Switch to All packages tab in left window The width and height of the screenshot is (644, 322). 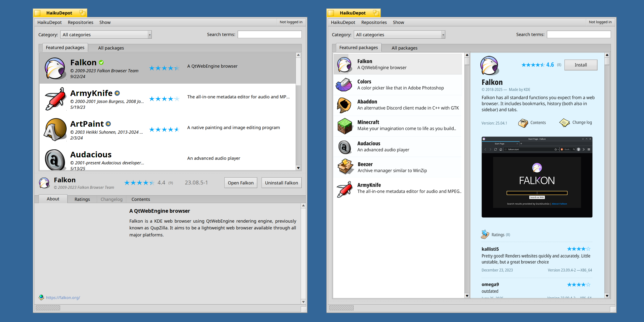(111, 48)
